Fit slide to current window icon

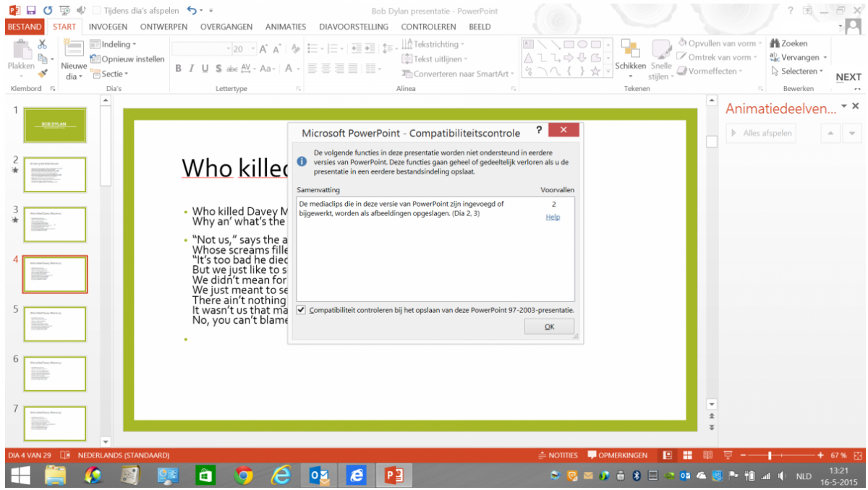[x=858, y=455]
